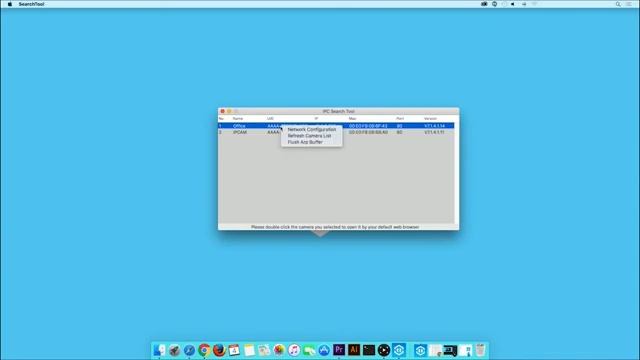Image resolution: width=640 pixels, height=360 pixels.
Task: Open Notification Center in menu bar
Action: [x=629, y=4]
